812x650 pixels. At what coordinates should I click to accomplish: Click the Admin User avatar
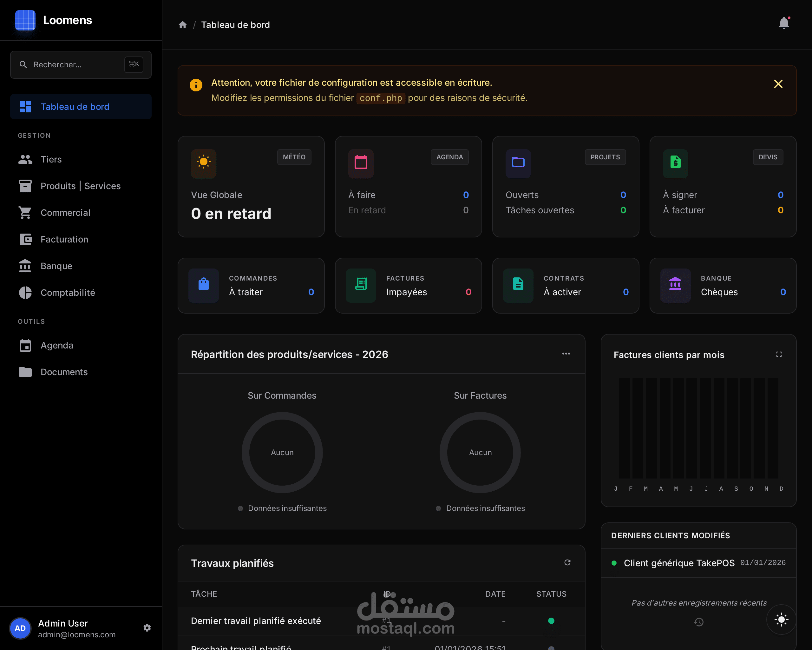[x=20, y=628]
